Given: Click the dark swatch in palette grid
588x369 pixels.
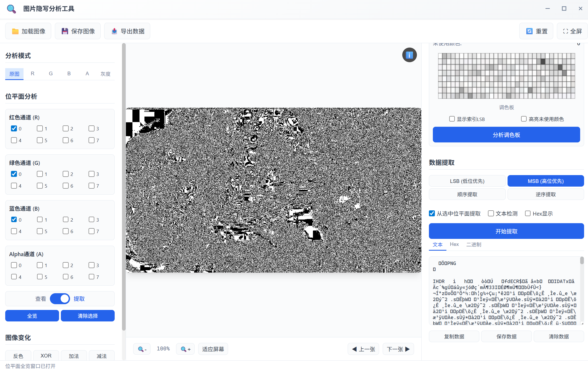Looking at the screenshot, I should coord(543,61).
